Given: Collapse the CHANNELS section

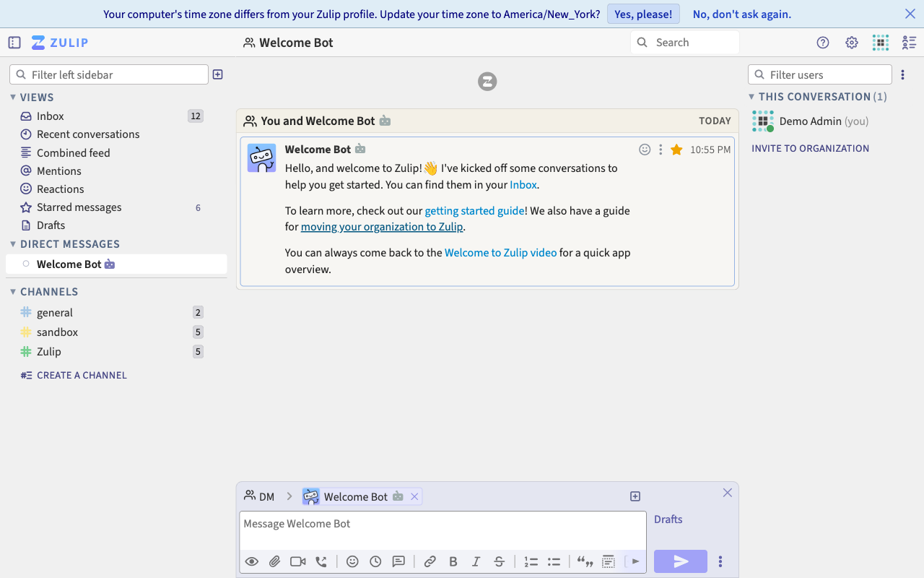Looking at the screenshot, I should [x=13, y=292].
